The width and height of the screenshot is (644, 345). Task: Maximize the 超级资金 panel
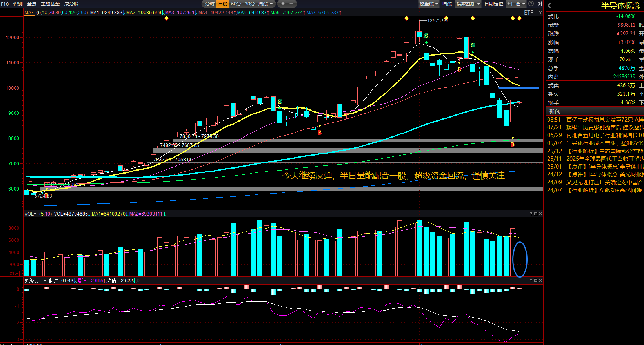(536, 280)
